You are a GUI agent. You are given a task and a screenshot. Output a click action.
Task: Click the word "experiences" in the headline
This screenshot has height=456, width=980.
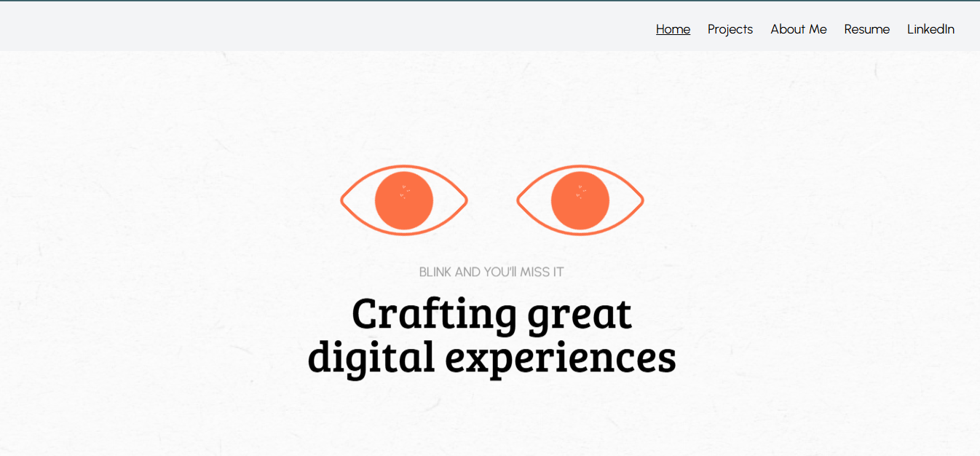coord(561,357)
